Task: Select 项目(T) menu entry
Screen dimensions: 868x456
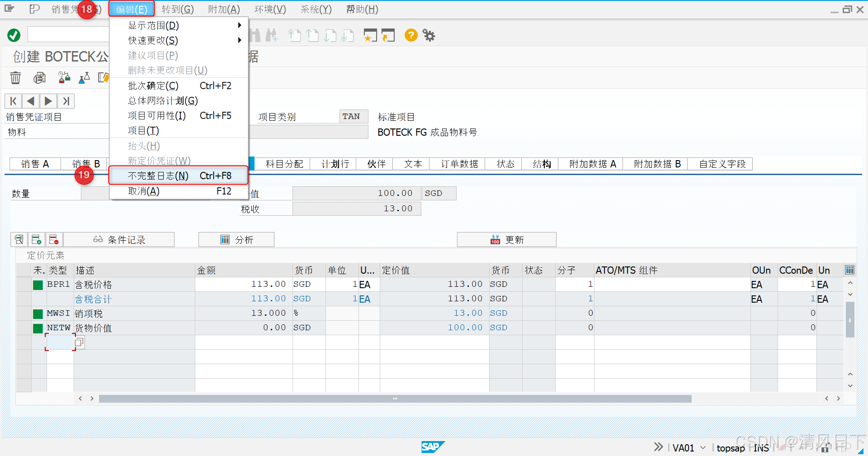Action: (179, 130)
